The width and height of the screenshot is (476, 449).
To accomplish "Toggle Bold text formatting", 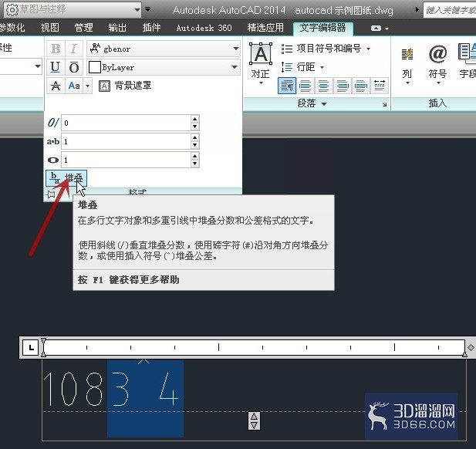I will 56,49.
